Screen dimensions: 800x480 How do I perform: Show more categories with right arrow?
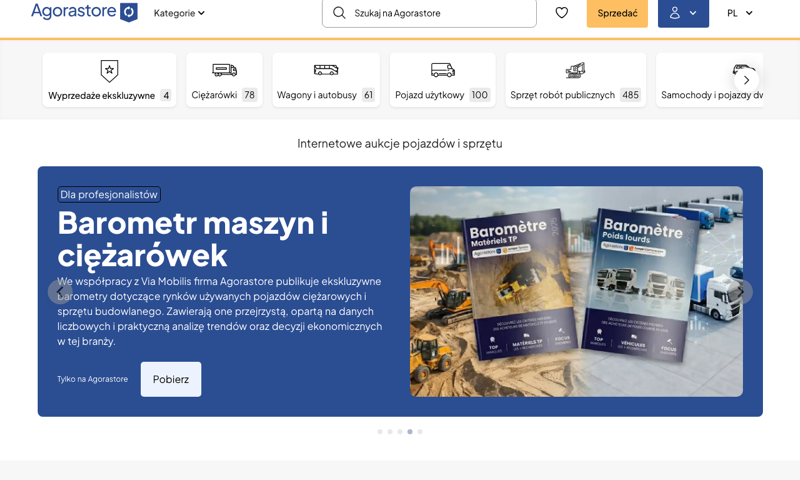746,80
